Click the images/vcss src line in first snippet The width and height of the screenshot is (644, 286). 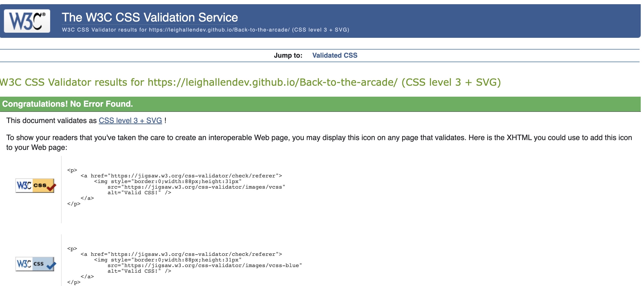click(196, 187)
